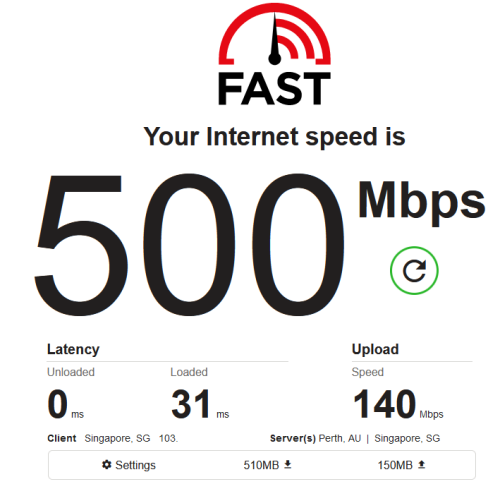
Task: Click the Perth, AU server label
Action: (340, 438)
